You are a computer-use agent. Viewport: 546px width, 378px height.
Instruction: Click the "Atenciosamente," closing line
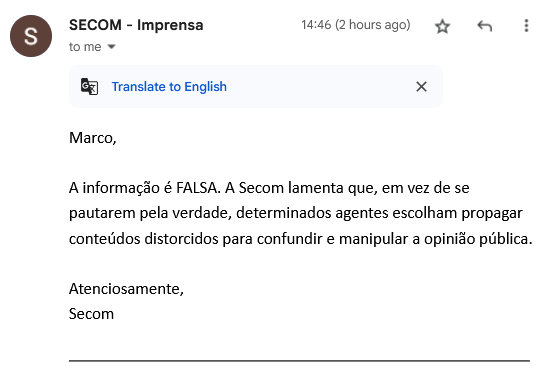tap(126, 289)
